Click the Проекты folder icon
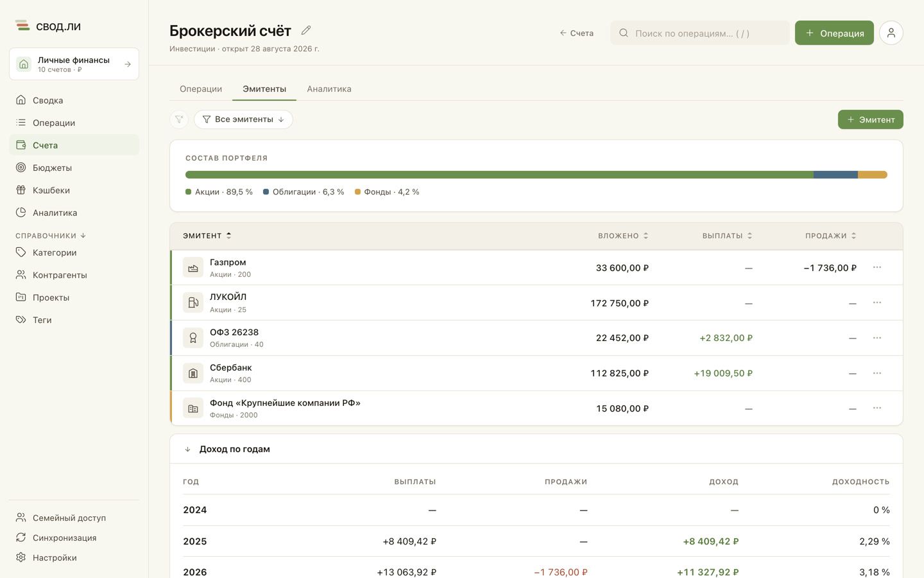The image size is (924, 578). point(21,297)
